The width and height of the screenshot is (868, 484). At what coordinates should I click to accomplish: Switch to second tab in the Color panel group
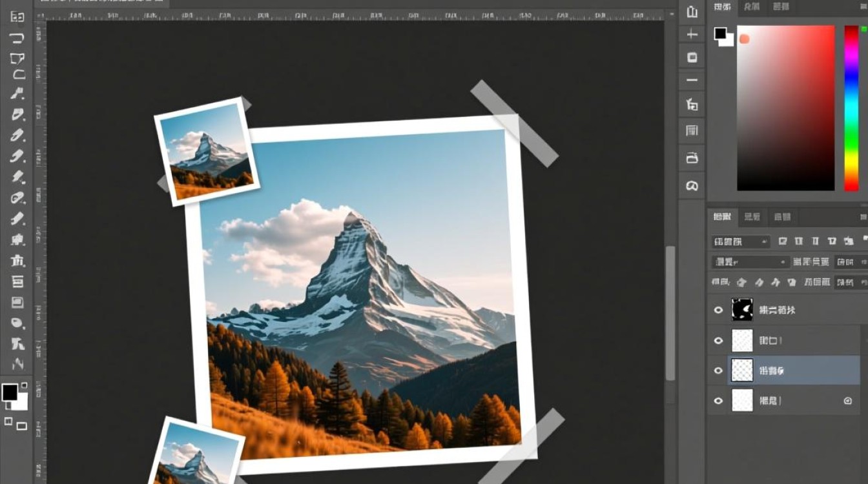pos(752,6)
